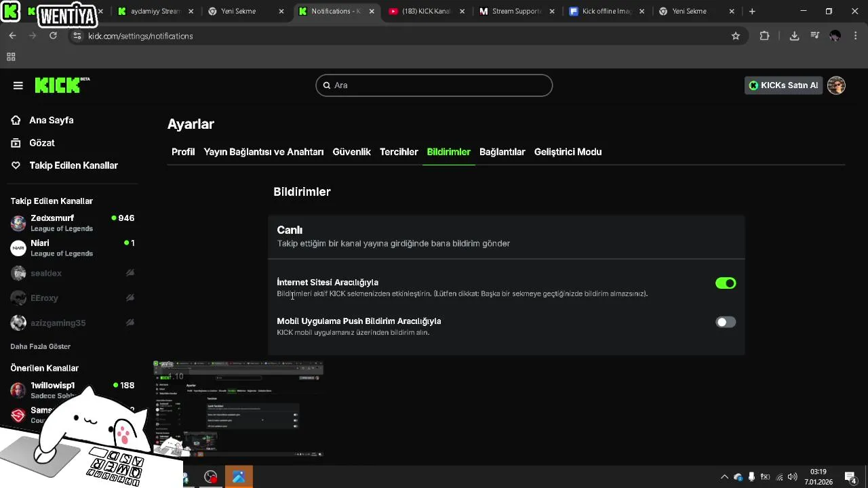
Task: Open Gözat browse page
Action: (x=41, y=143)
